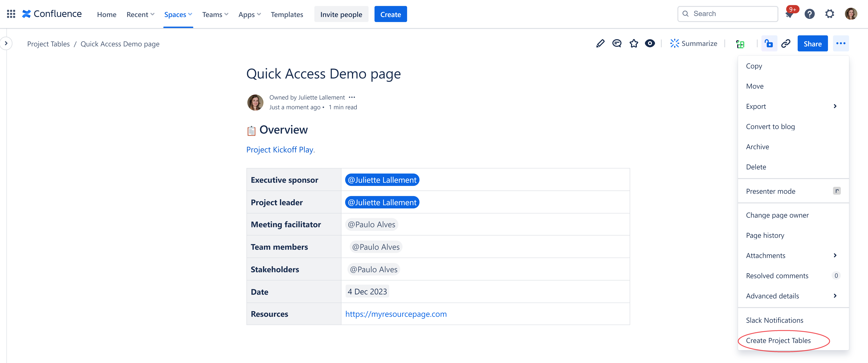Click the https://myresourcepage.com link
This screenshot has width=868, height=363.
[396, 313]
